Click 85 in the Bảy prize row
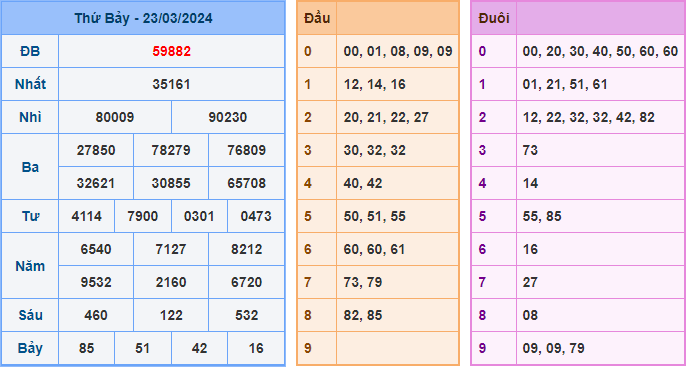687x367 pixels. coord(86,348)
